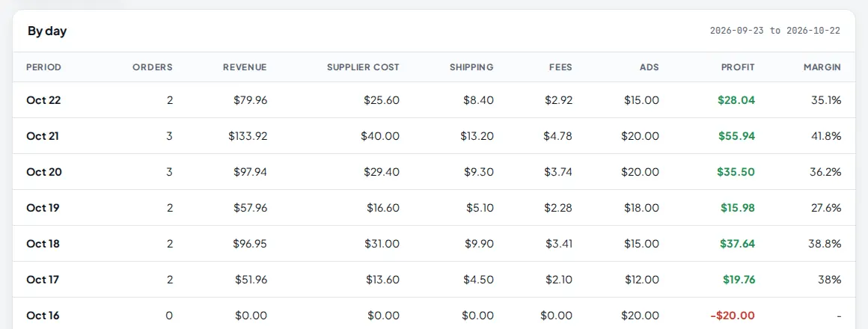This screenshot has width=868, height=329.
Task: Click shipping value $5.10
Action: point(480,208)
